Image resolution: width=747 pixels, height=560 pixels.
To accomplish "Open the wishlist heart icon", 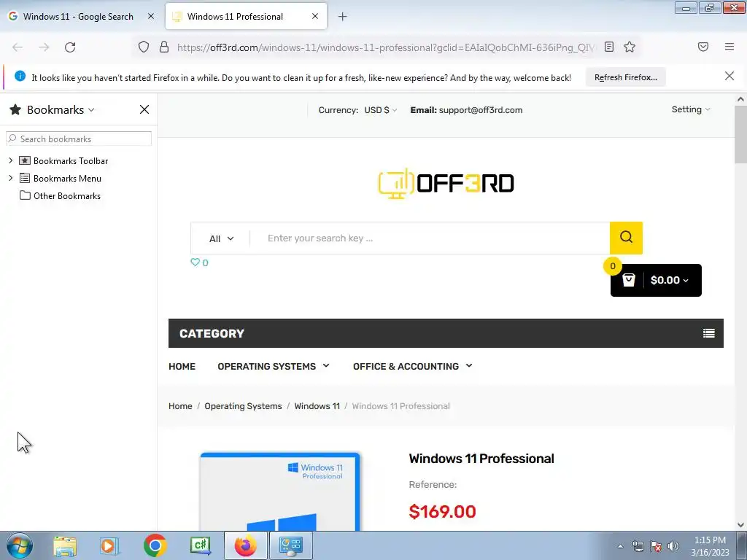I will (x=195, y=262).
